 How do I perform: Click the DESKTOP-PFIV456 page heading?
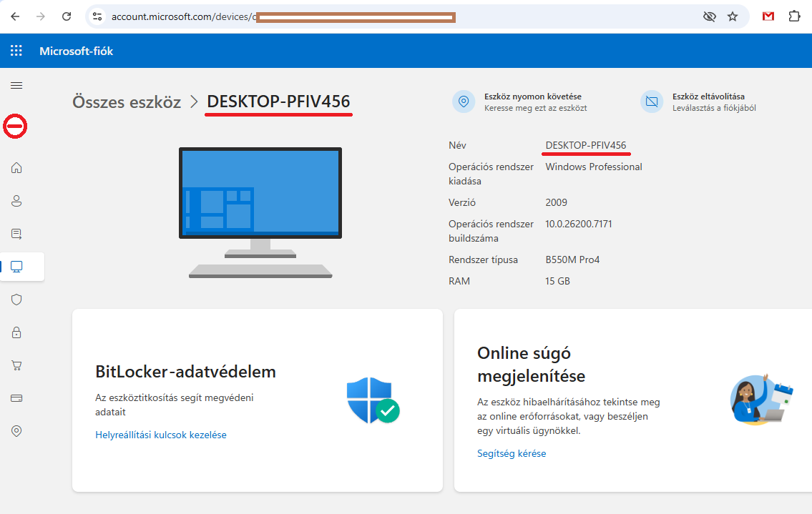pyautogui.click(x=278, y=102)
